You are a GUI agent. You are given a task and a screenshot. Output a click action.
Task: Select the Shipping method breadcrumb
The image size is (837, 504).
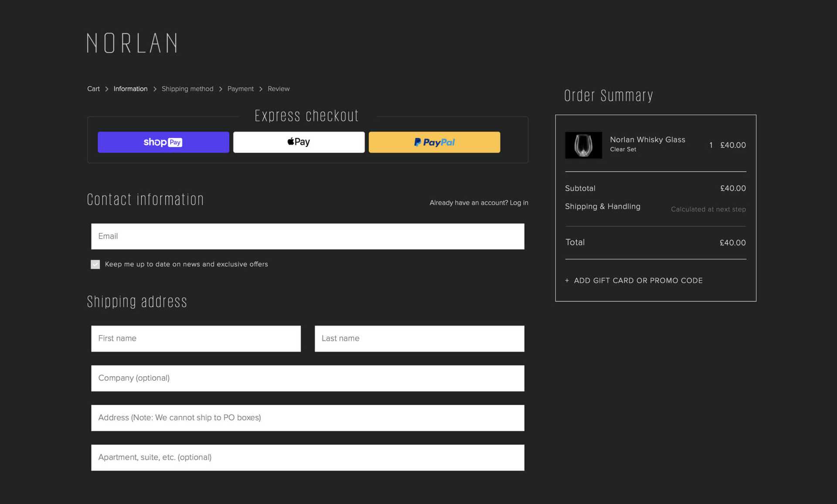pyautogui.click(x=187, y=89)
